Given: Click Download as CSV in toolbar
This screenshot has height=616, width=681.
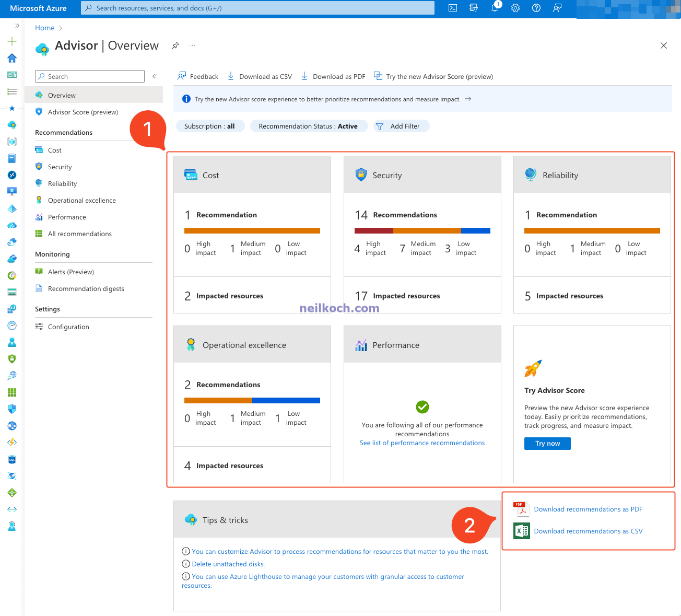Looking at the screenshot, I should 260,76.
